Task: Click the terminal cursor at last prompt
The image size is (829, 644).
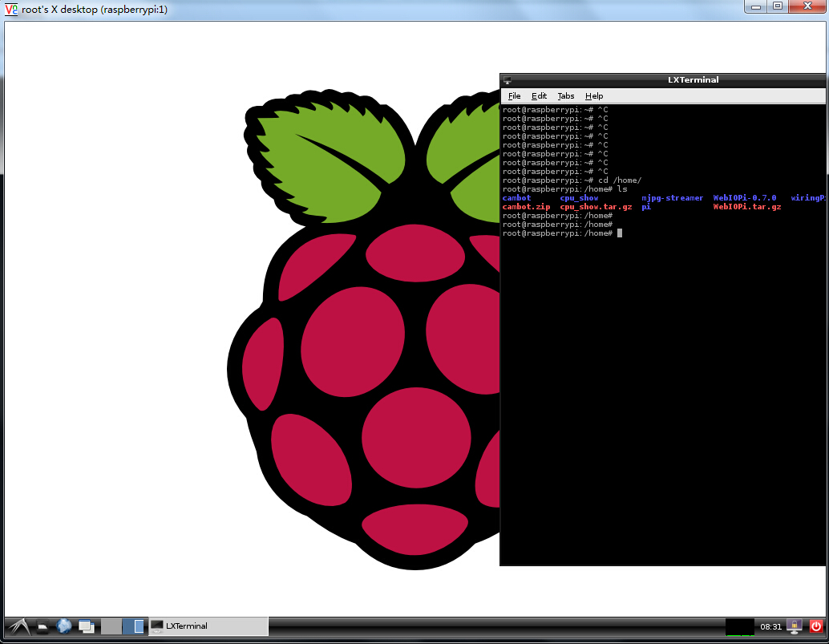Action: pyautogui.click(x=620, y=233)
